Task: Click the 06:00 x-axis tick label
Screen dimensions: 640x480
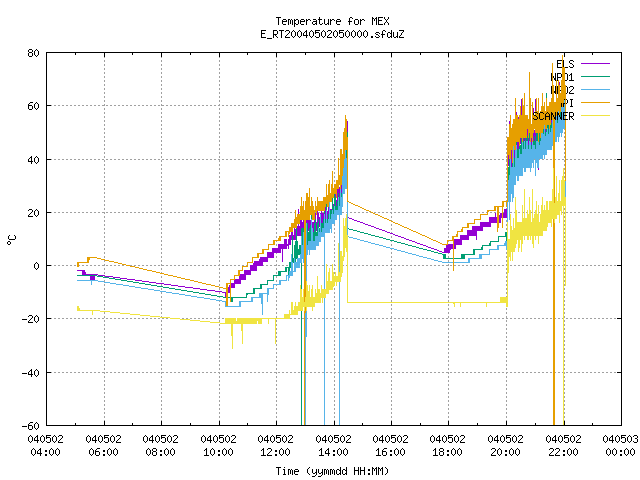Action: tap(104, 452)
